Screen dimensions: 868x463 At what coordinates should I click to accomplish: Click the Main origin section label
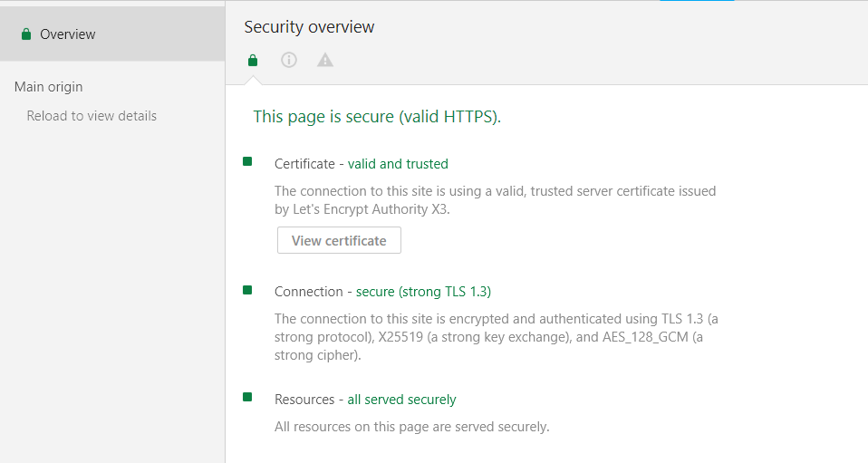49,87
